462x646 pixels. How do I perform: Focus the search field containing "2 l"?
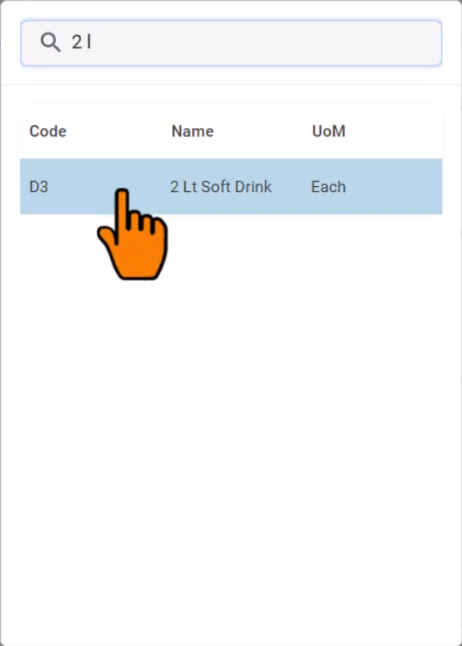[231, 43]
